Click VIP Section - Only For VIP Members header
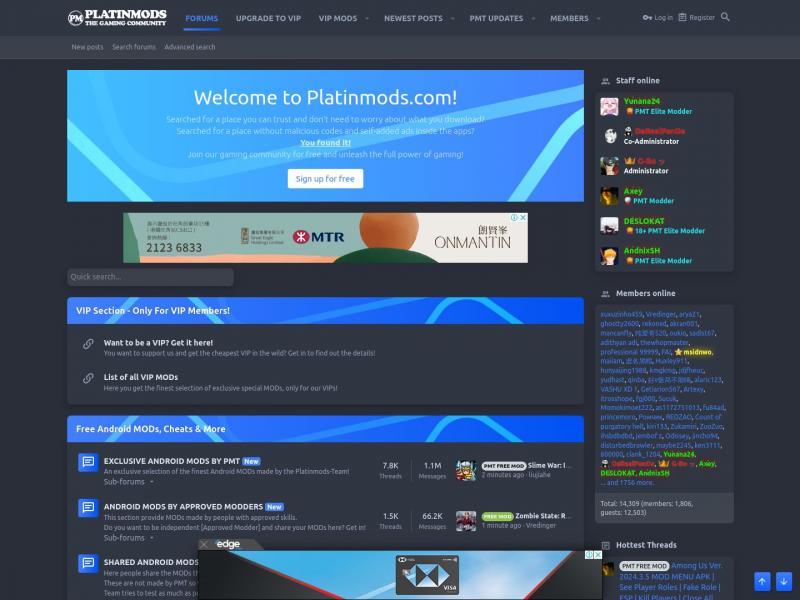 click(x=153, y=311)
